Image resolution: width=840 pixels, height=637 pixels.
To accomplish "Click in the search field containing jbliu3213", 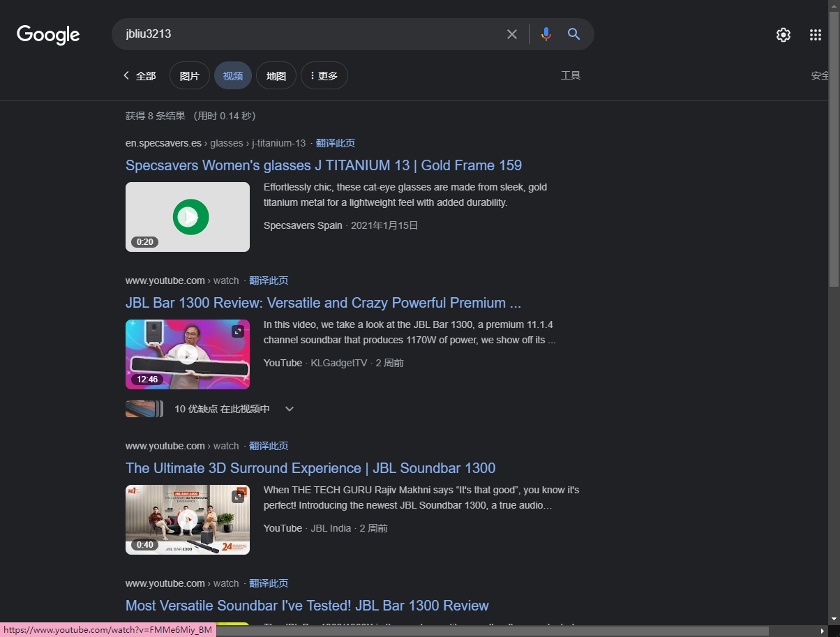I will pyautogui.click(x=310, y=34).
